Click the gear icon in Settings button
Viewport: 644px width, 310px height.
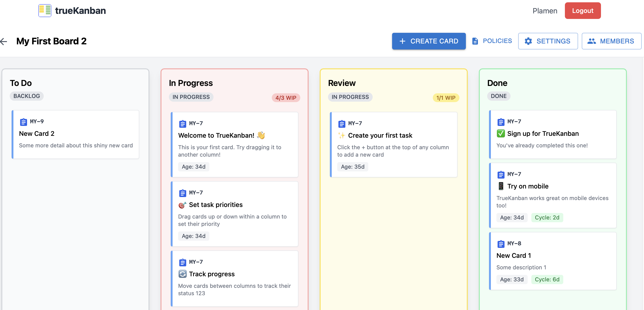(x=528, y=41)
